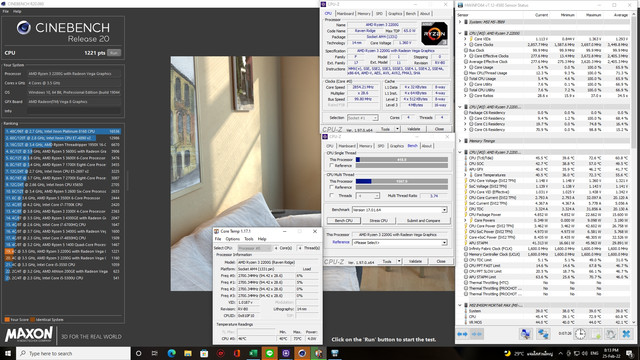
Task: Enable the Threads checkbox in CPU-Z Bench
Action: point(331,196)
